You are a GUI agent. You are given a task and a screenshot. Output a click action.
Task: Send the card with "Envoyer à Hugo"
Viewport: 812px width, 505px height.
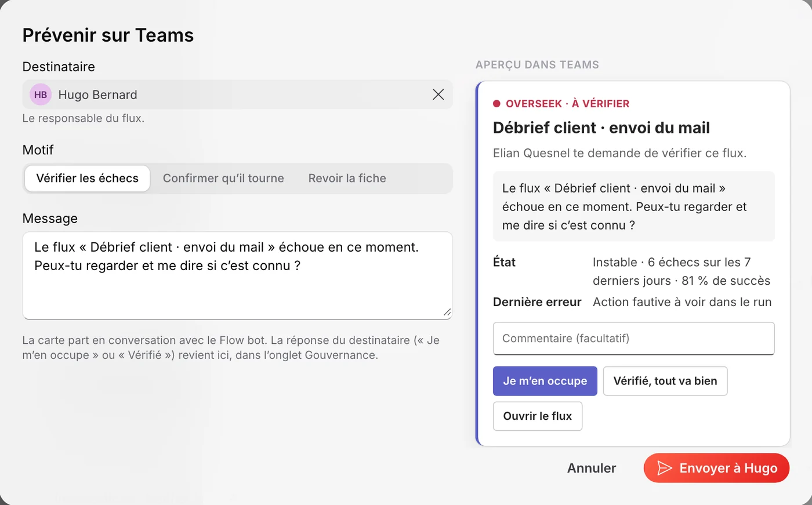(717, 468)
